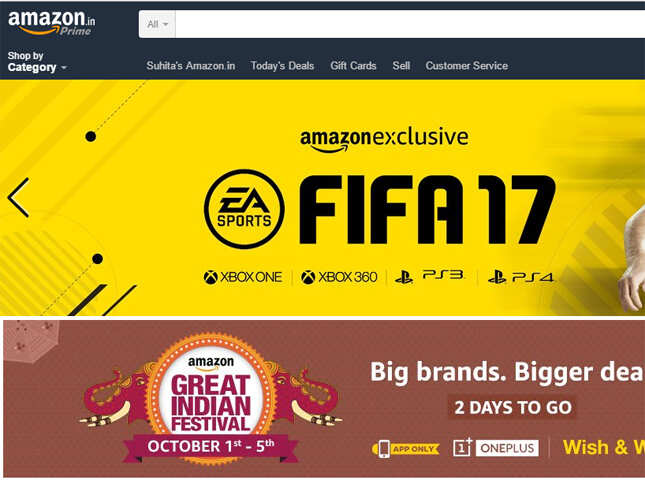Select the Xbox One platform icon
This screenshot has width=645, height=480.
(243, 277)
